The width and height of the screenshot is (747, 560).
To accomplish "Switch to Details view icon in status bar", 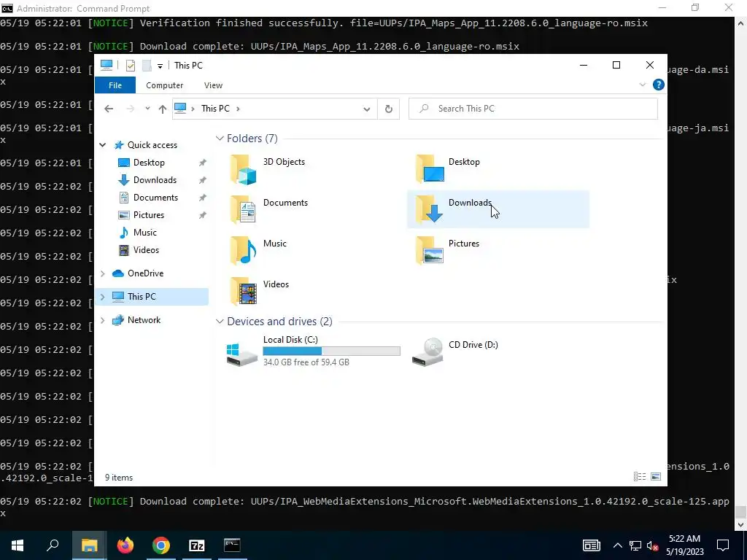I will pos(640,477).
